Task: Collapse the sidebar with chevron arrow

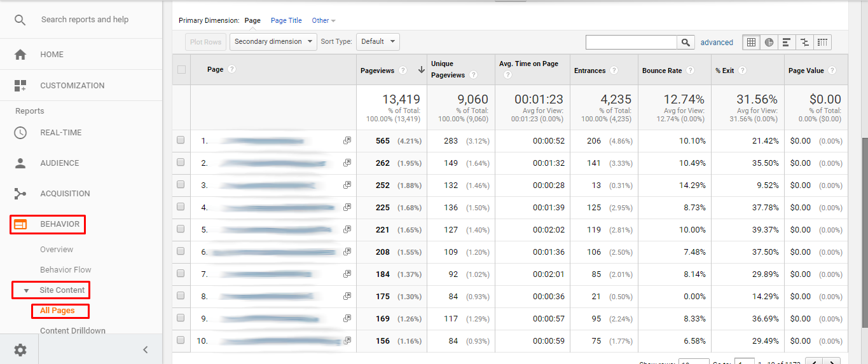Action: (145, 349)
